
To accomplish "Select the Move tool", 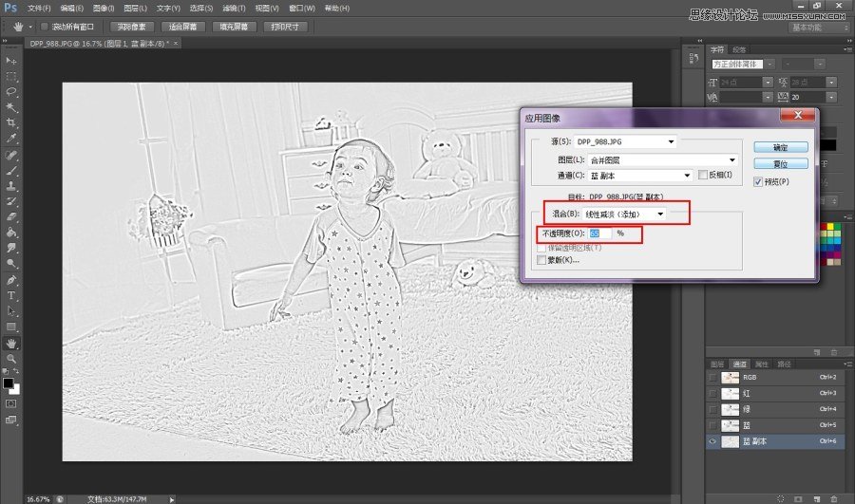I will click(x=10, y=61).
